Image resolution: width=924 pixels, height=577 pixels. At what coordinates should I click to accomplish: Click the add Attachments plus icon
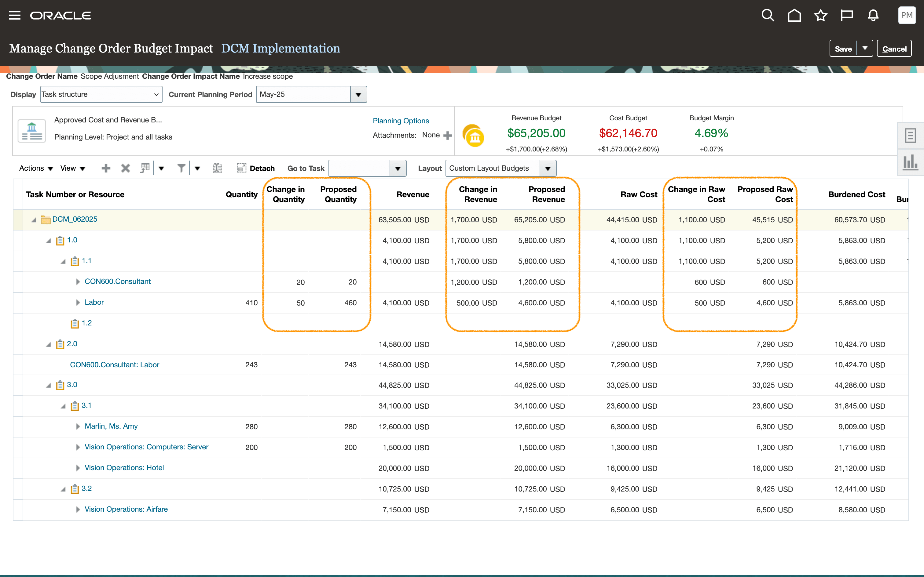[x=448, y=135]
